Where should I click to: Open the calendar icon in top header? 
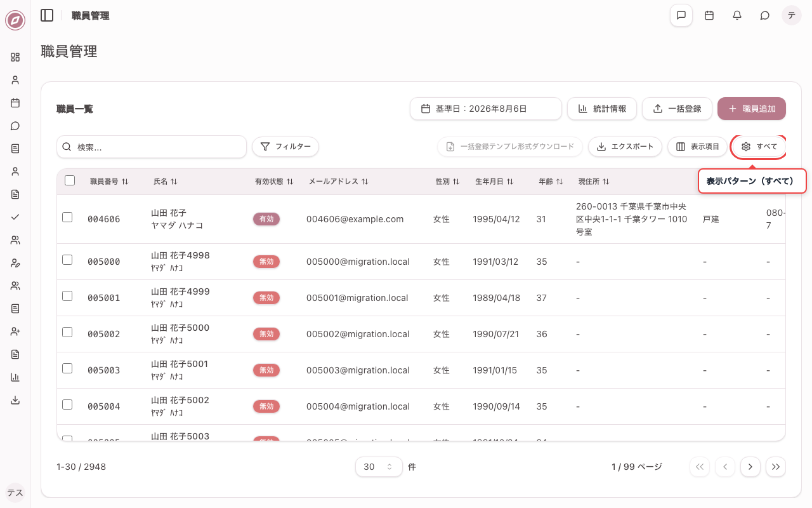(x=709, y=15)
